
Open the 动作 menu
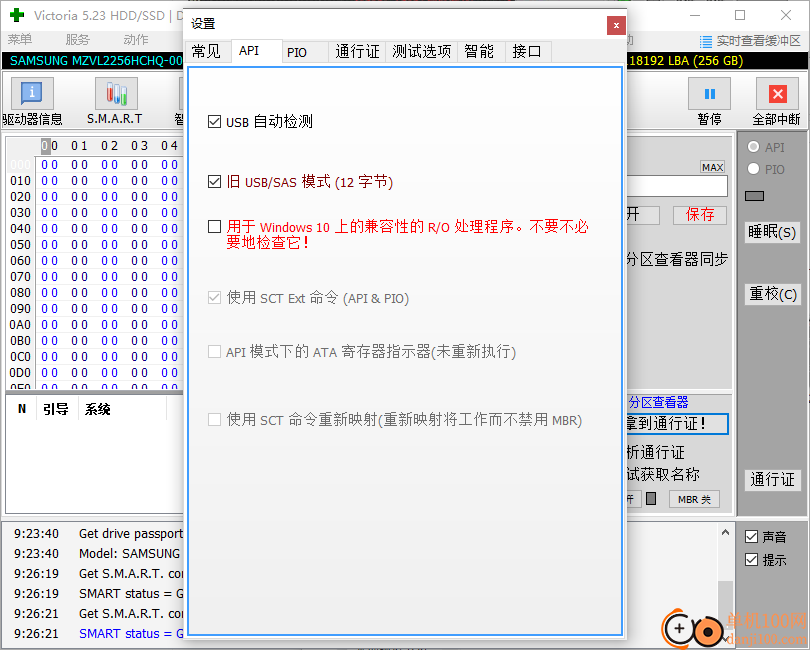(x=136, y=40)
